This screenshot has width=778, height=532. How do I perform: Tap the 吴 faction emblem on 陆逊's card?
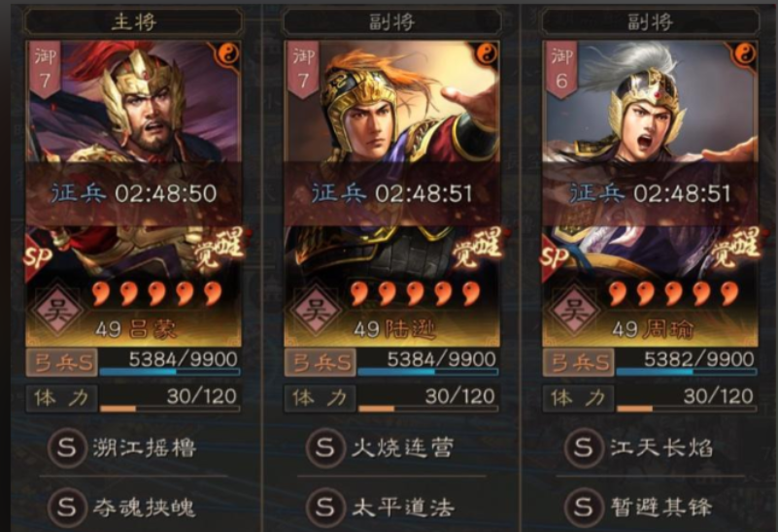tap(316, 311)
